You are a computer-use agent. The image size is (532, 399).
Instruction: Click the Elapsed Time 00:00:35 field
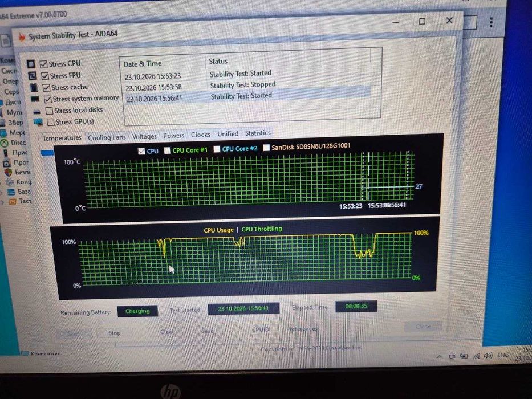356,306
